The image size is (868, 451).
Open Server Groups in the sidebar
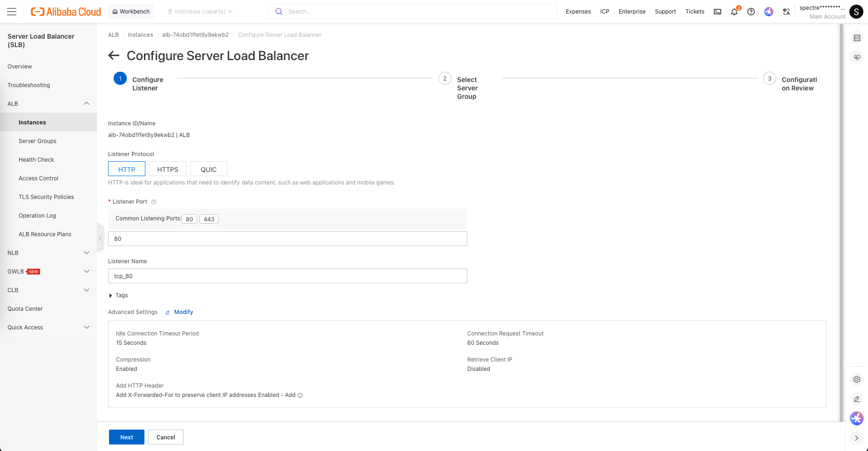(37, 141)
